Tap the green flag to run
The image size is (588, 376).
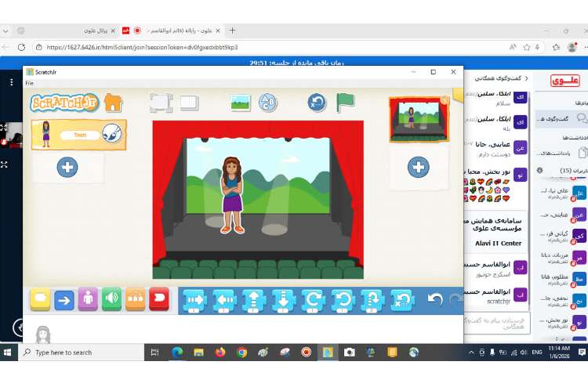(x=345, y=103)
